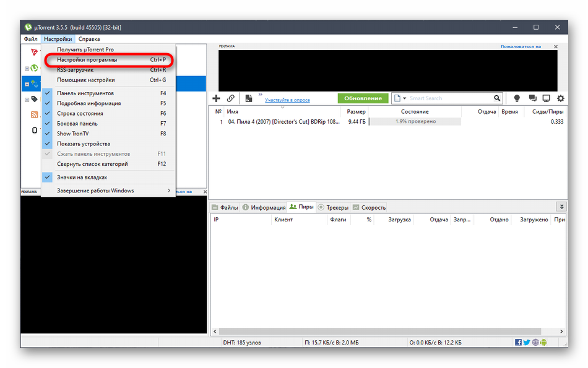Open the search provider dropdown arrow
Screen dimensions: 588x368
(x=404, y=98)
